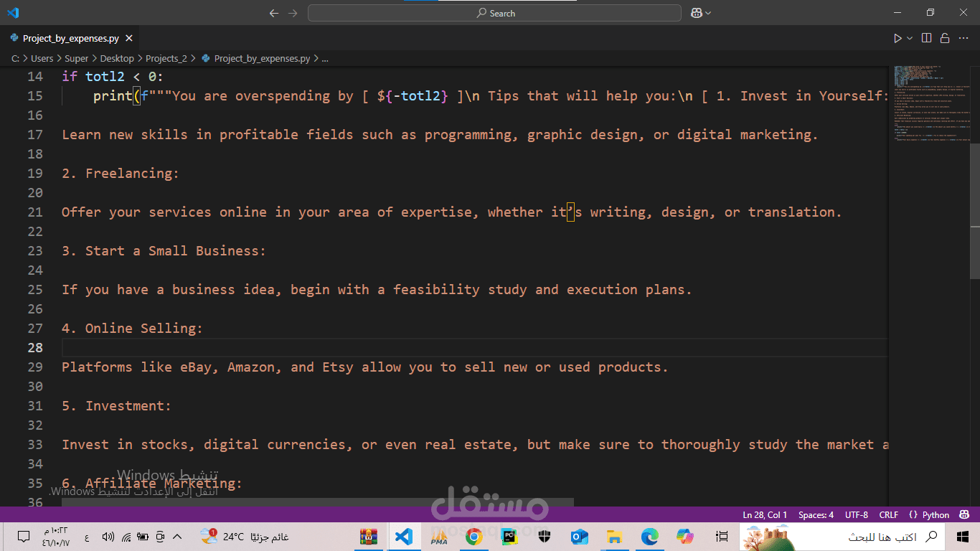The image size is (980, 551).
Task: Go back with the left arrow
Action: click(x=273, y=13)
